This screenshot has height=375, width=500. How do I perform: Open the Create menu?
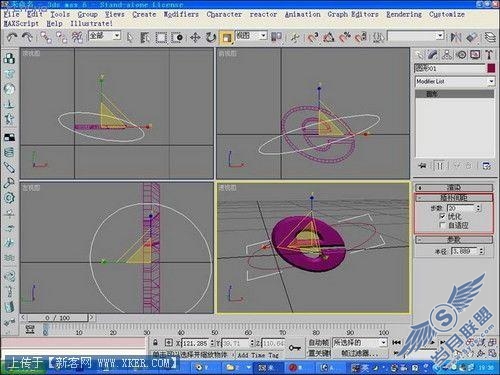pyautogui.click(x=144, y=14)
